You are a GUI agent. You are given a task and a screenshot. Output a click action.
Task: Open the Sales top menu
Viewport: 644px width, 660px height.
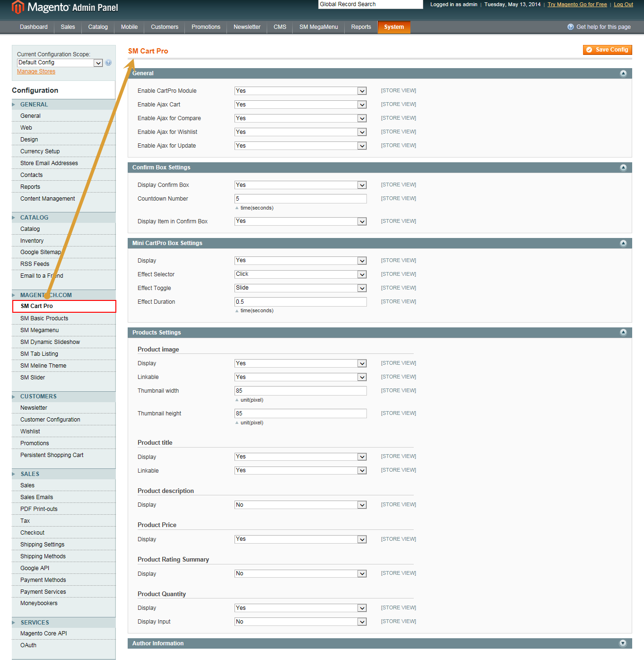click(68, 27)
